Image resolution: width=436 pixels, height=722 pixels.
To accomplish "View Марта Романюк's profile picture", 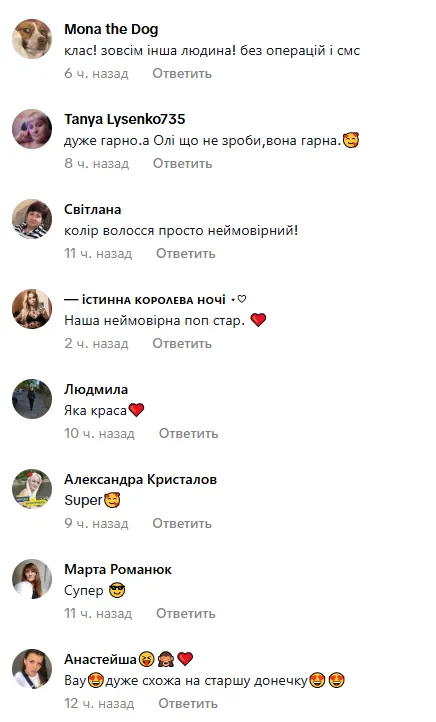I will click(x=32, y=579).
